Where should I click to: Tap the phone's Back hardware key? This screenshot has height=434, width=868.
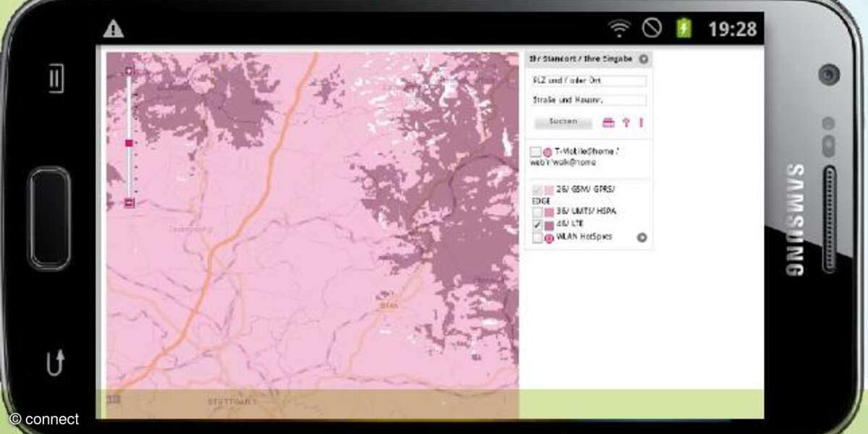click(56, 362)
